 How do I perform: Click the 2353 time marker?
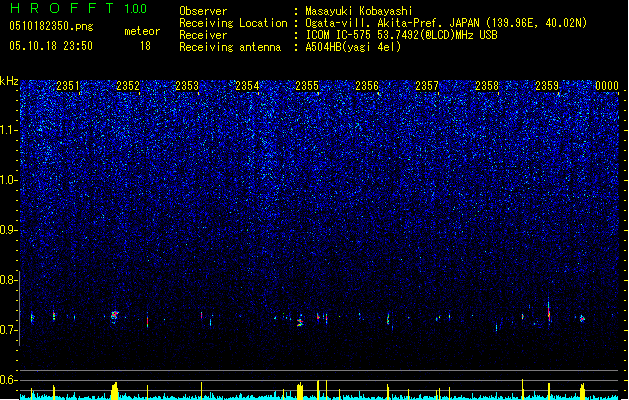187,86
